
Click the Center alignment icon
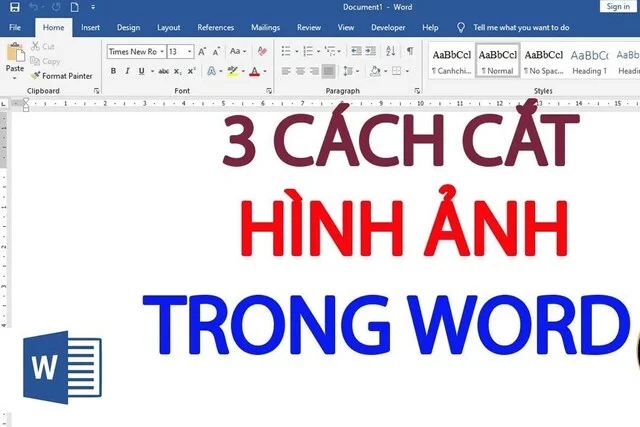300,71
